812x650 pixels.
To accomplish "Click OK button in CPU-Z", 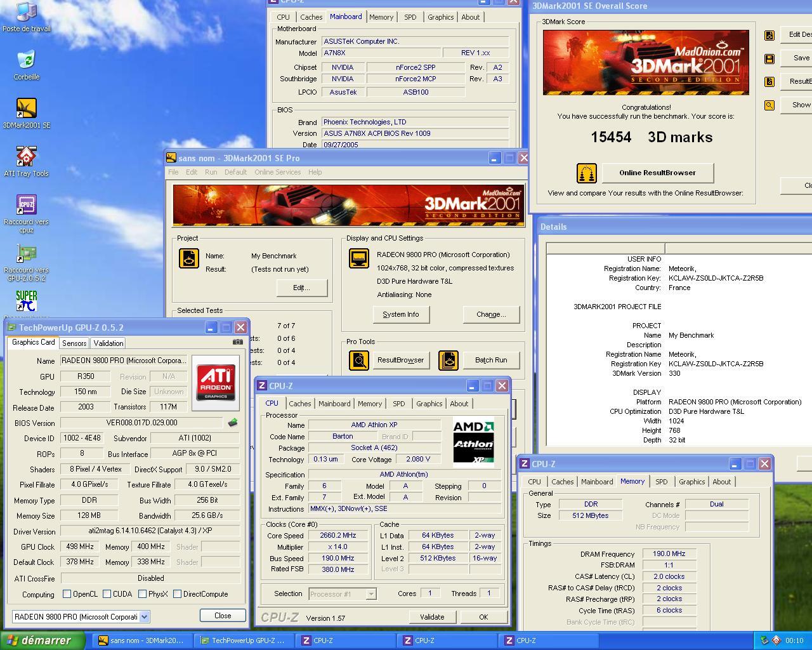I will click(x=483, y=617).
